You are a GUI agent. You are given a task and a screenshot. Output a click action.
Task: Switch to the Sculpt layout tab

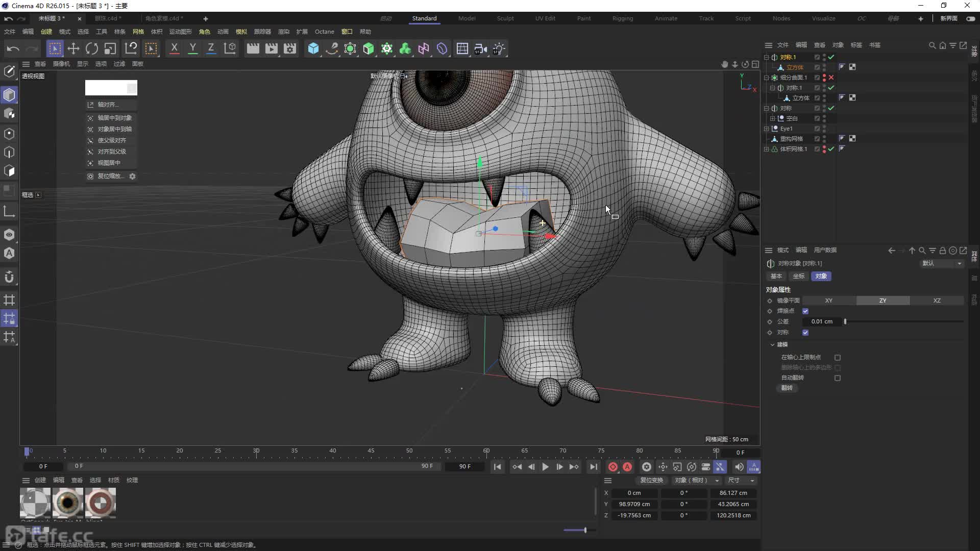(505, 18)
